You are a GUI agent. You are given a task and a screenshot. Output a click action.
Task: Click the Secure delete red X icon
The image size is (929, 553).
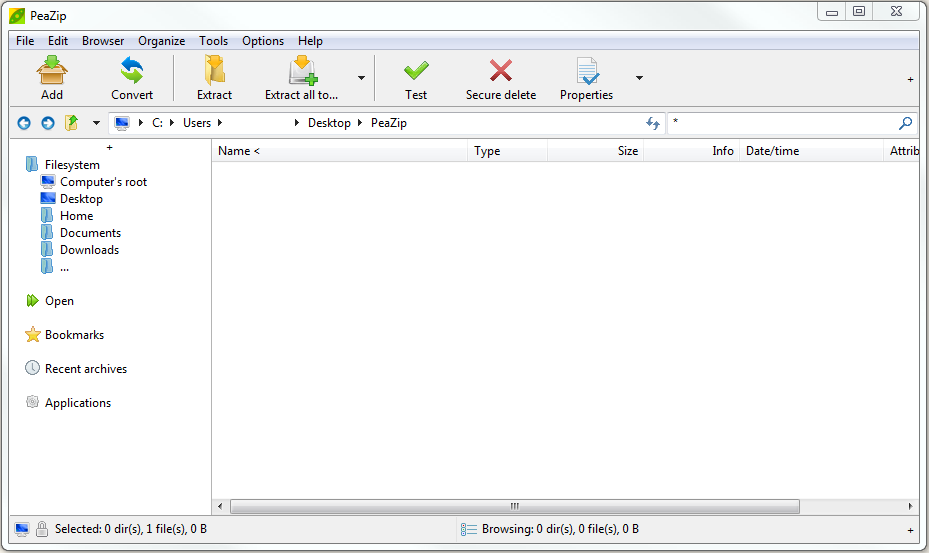click(501, 71)
